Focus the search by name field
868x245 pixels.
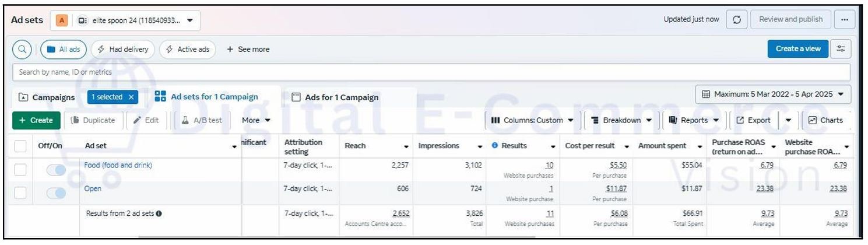point(408,72)
